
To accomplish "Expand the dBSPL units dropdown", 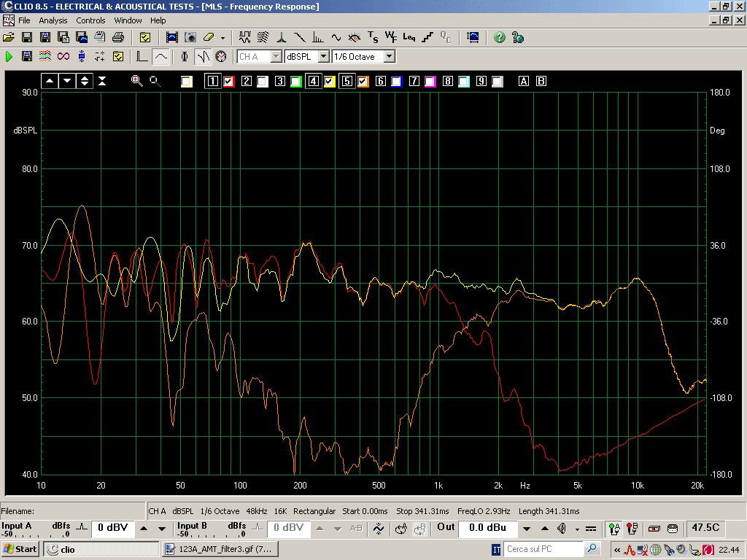I will 323,56.
